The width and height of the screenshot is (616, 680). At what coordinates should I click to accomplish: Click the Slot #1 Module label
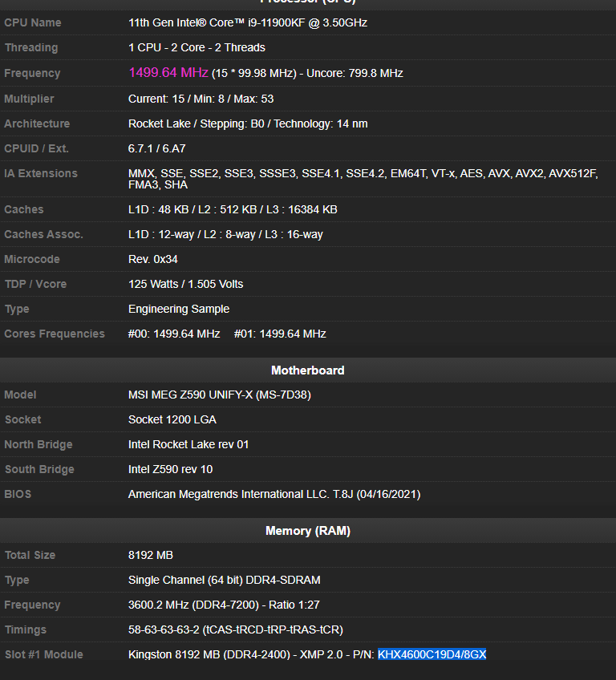43,654
